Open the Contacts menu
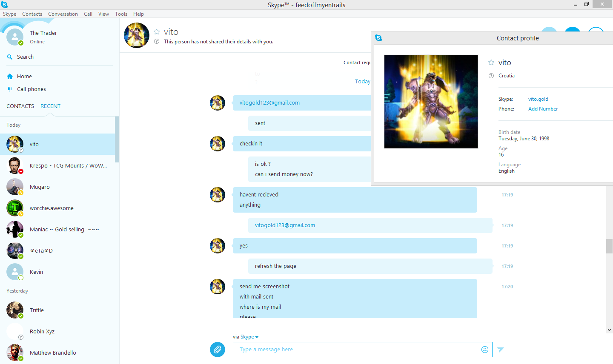 (x=32, y=14)
